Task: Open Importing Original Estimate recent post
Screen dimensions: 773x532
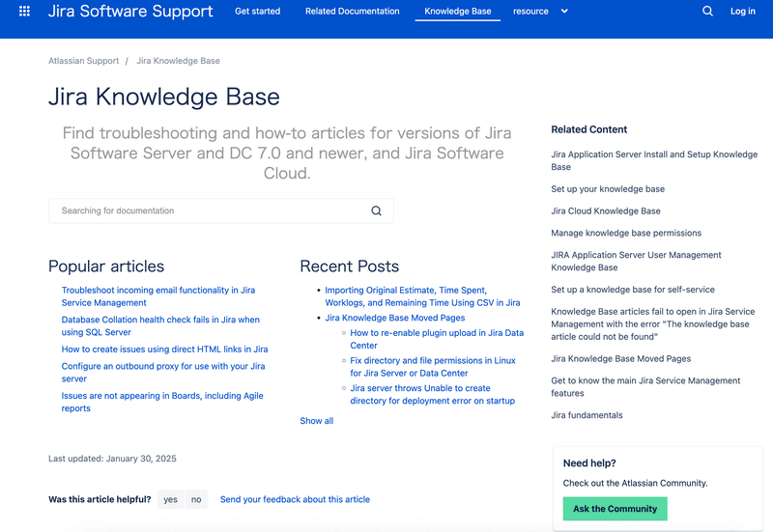Action: [x=422, y=296]
